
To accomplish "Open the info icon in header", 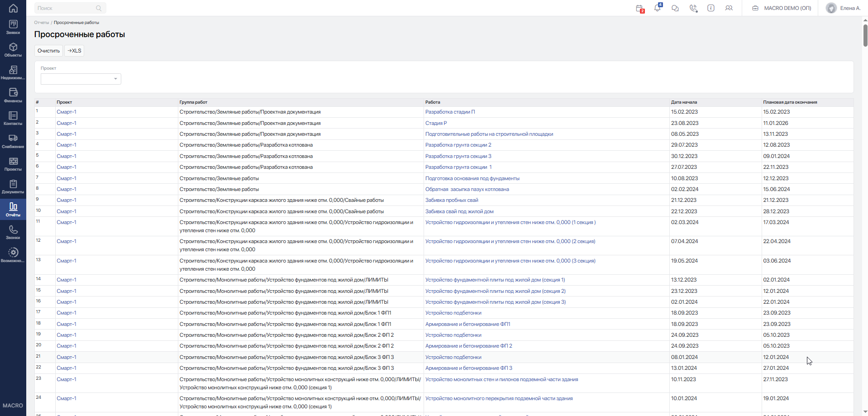I will coord(711,8).
